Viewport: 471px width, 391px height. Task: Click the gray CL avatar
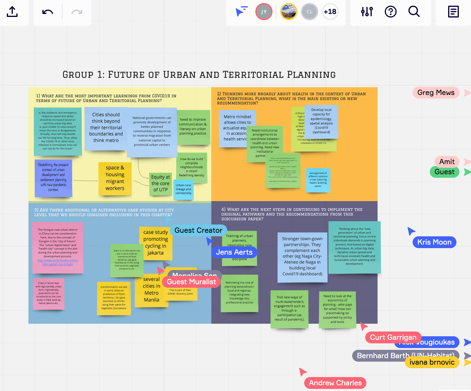309,12
